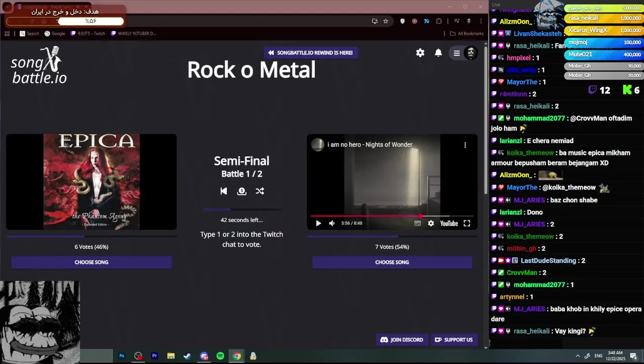This screenshot has width=644, height=364.
Task: Toggle YouTube subtitles button
Action: [x=417, y=223]
